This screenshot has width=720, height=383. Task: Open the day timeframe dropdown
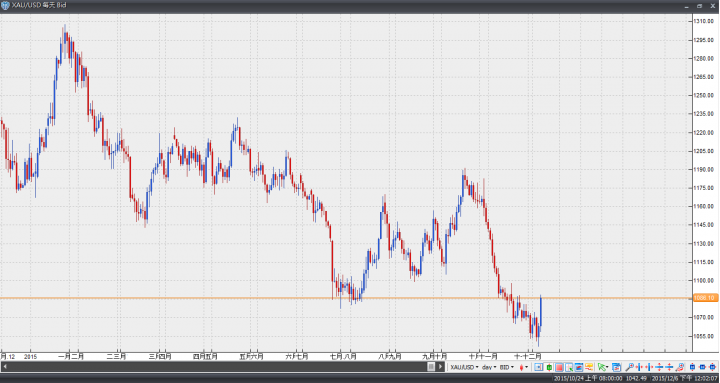(489, 367)
